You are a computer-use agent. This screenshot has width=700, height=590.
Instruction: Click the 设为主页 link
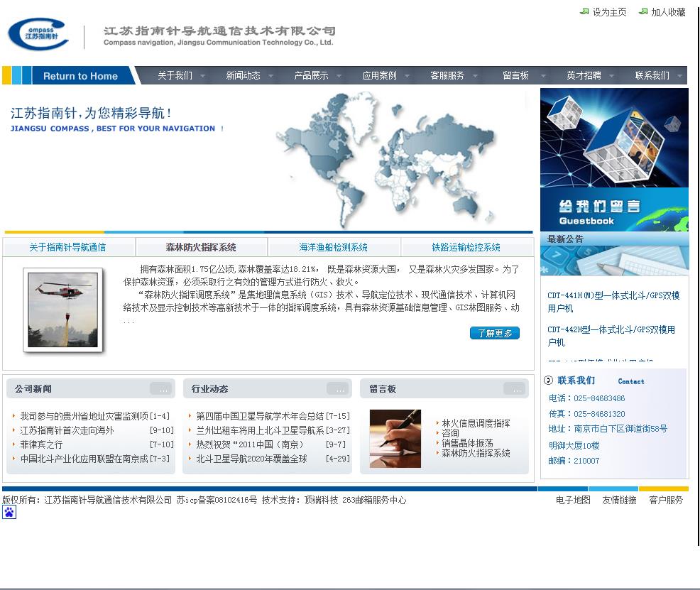point(609,12)
